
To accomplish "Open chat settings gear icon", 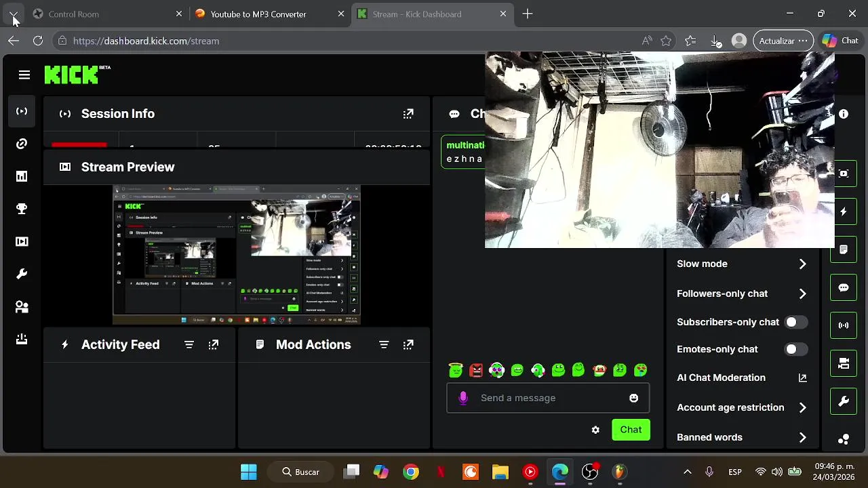I will tap(595, 430).
